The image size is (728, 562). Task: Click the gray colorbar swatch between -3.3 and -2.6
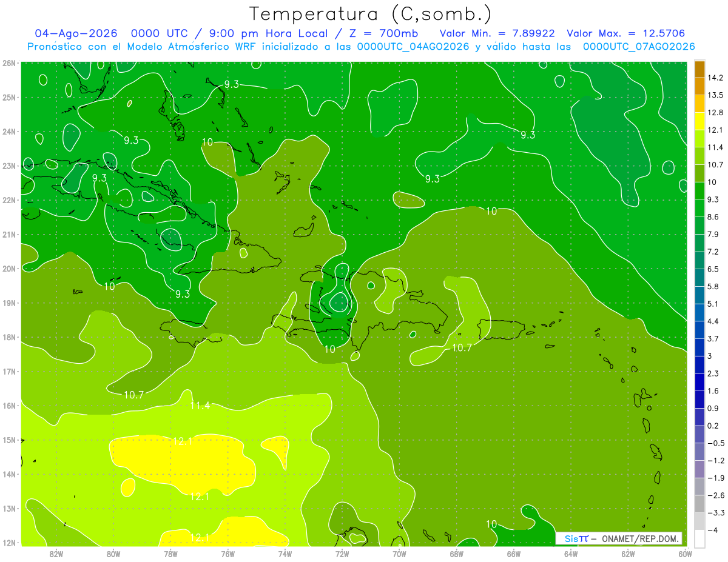699,504
